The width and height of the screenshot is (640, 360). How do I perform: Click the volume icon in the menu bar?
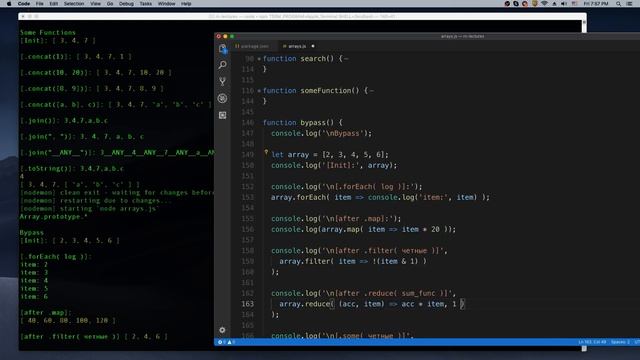564,4
